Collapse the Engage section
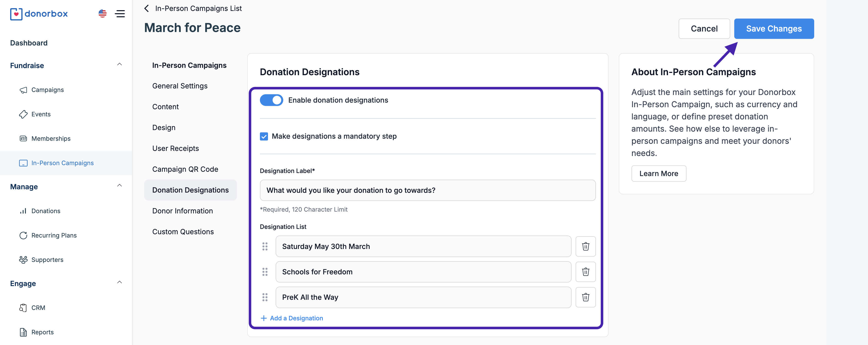 click(x=119, y=282)
